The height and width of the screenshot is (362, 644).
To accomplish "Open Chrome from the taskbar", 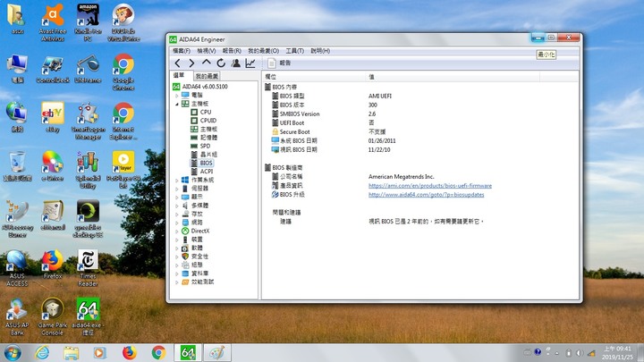I will tap(158, 352).
